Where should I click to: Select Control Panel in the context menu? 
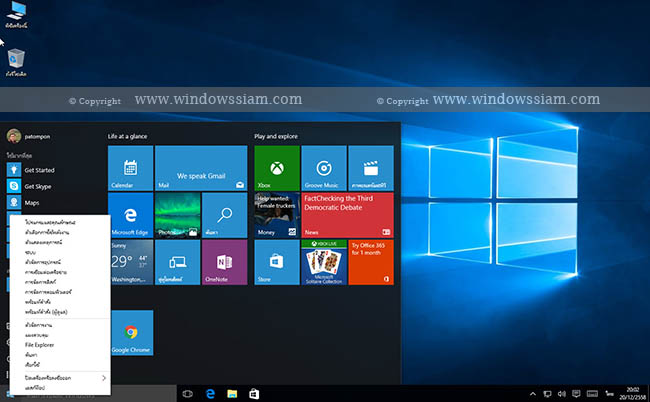click(x=60, y=335)
